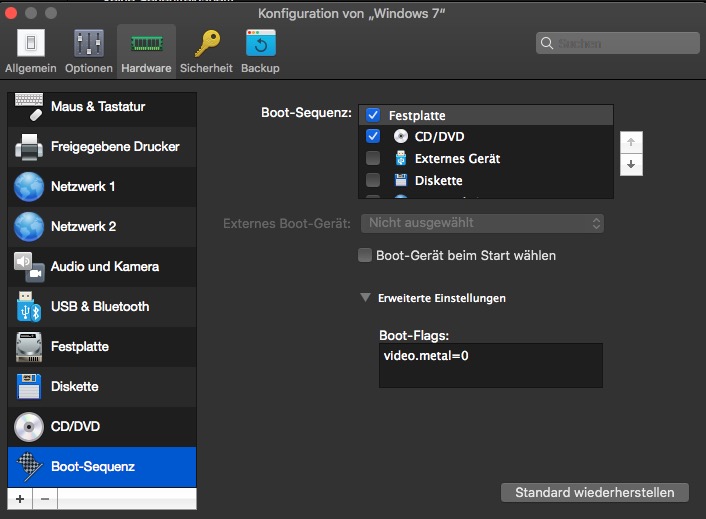This screenshot has width=706, height=519.
Task: Select the Freigegebene Drucker printer icon
Action: (x=29, y=147)
